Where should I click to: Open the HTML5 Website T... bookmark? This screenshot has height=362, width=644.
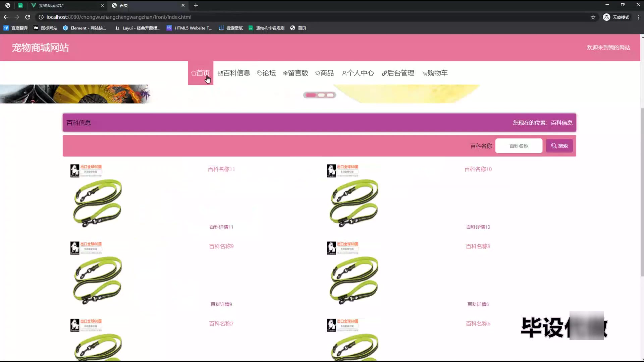190,28
